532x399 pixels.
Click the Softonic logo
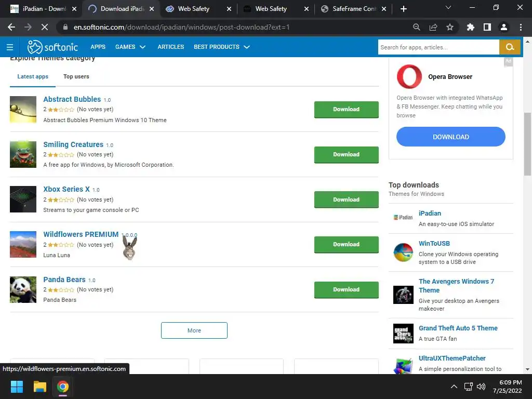(x=52, y=47)
